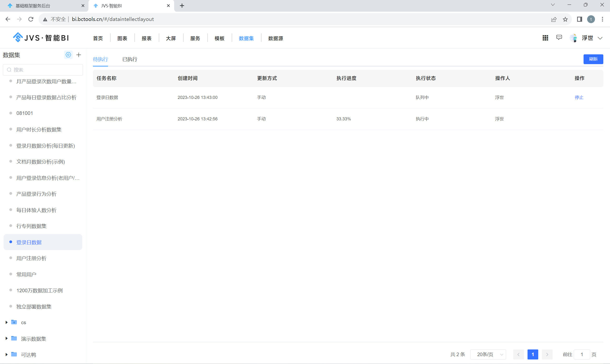Bookmark page with the star icon
The image size is (610, 364).
pos(565,19)
